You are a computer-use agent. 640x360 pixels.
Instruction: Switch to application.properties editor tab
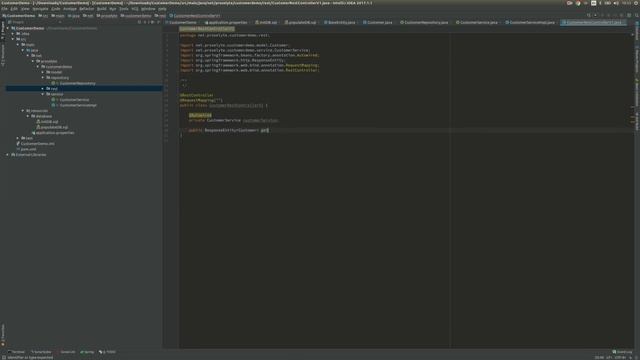click(x=226, y=22)
